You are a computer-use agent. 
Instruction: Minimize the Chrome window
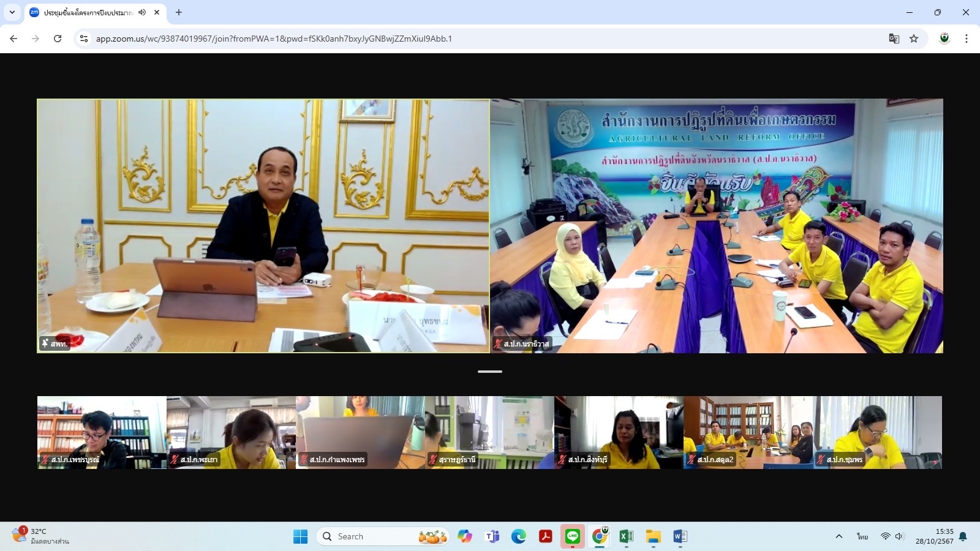click(910, 12)
